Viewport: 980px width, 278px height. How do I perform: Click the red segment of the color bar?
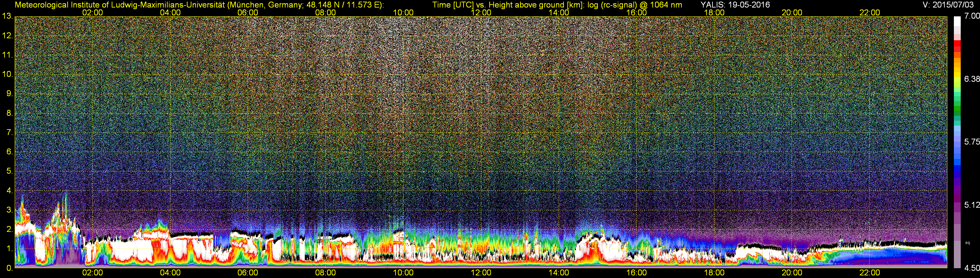[x=957, y=46]
